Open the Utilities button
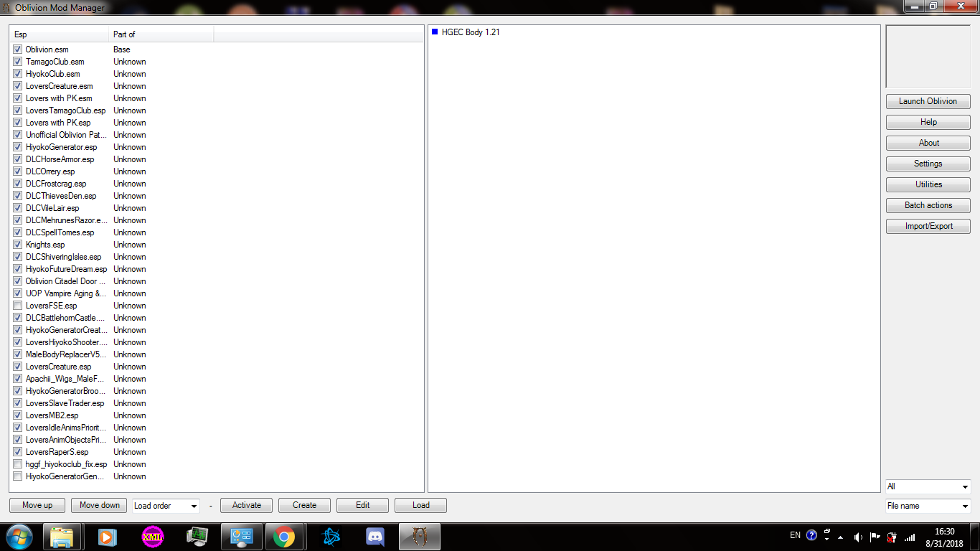Screen dimensions: 980x551 pos(928,184)
